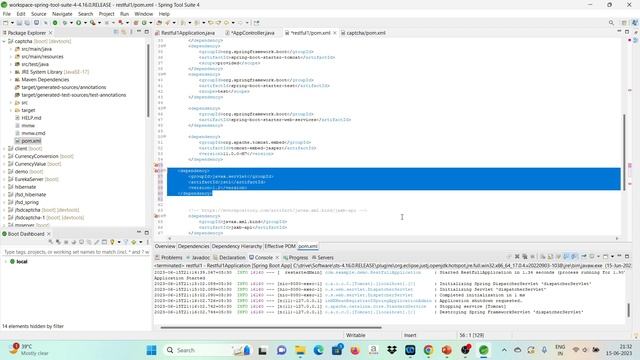
Task: Open Google Chrome from taskbar
Action: tap(428, 350)
